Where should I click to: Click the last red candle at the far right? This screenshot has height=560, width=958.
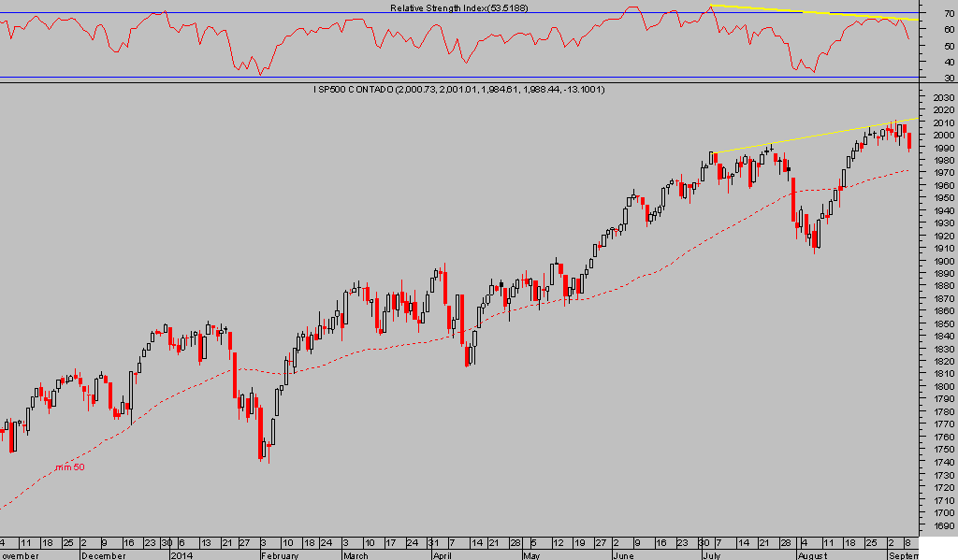click(x=909, y=142)
